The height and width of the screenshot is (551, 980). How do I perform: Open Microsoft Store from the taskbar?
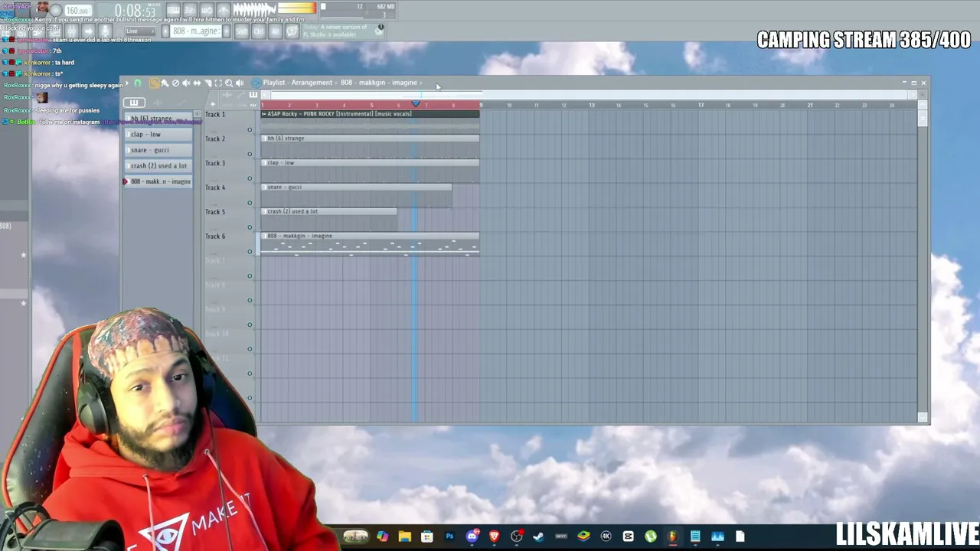point(427,536)
